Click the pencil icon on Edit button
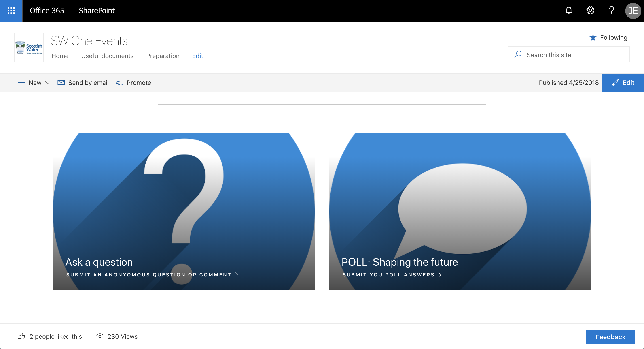The height and width of the screenshot is (349, 644). point(615,83)
